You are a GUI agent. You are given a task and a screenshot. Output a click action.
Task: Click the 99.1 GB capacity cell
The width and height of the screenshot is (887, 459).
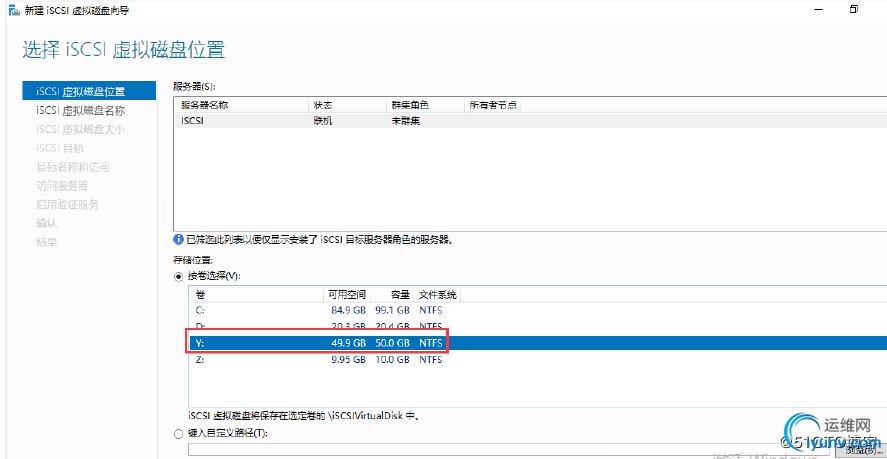(x=392, y=311)
